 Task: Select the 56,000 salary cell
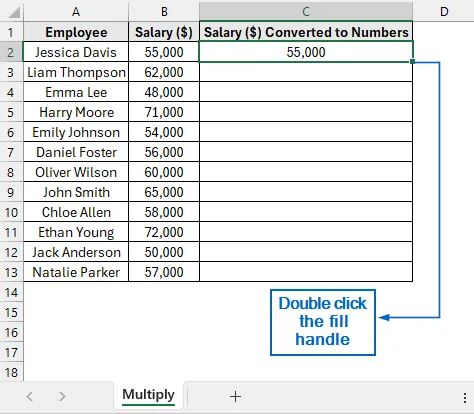(x=164, y=152)
